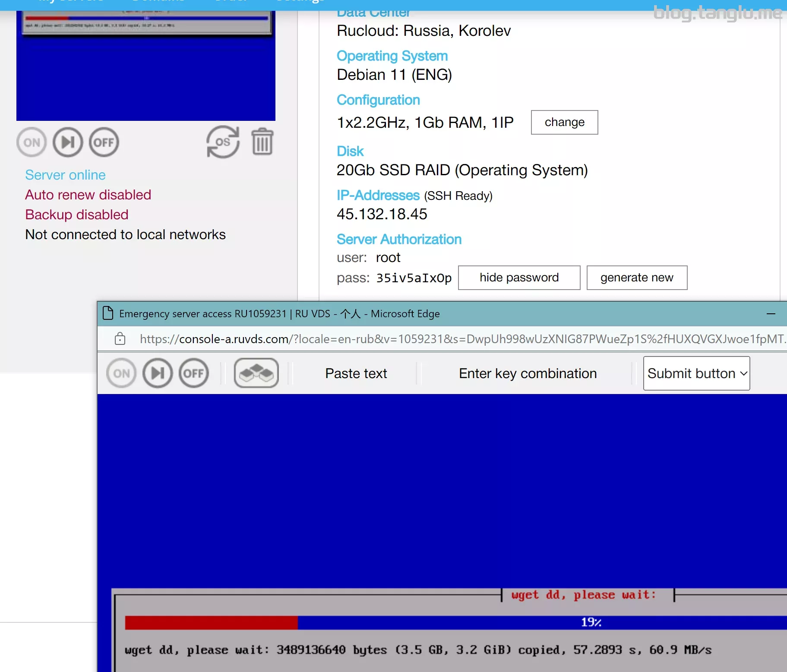Click the hide password button
The image size is (787, 672).
[x=519, y=278]
